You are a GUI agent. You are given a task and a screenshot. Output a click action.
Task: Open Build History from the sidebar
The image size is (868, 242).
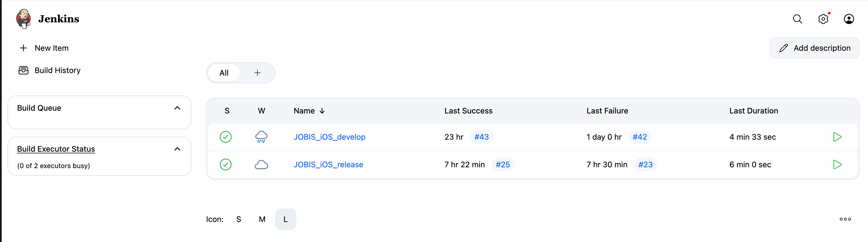point(57,70)
